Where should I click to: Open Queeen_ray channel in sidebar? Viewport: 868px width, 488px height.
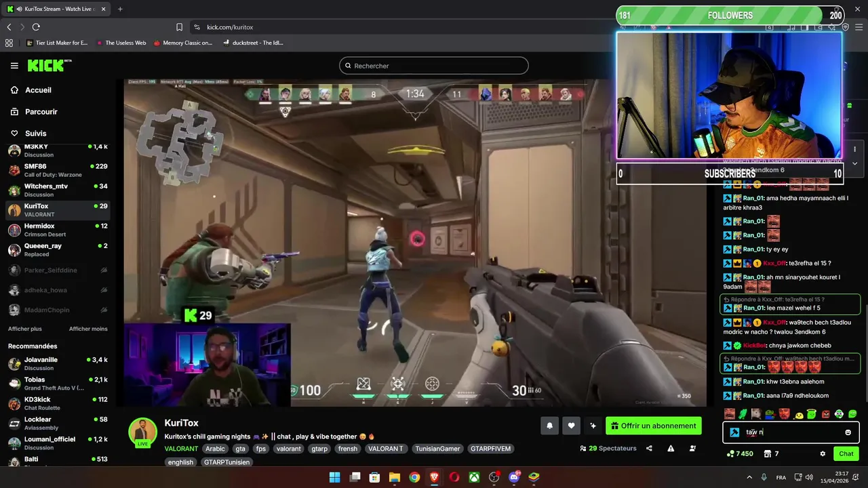[x=57, y=249]
